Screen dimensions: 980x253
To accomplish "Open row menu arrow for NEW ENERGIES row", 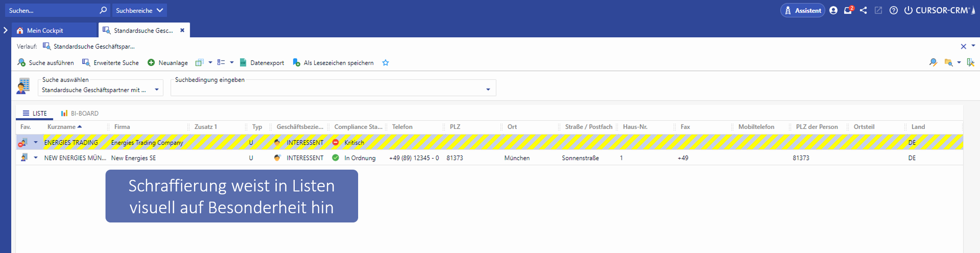I will (x=35, y=158).
